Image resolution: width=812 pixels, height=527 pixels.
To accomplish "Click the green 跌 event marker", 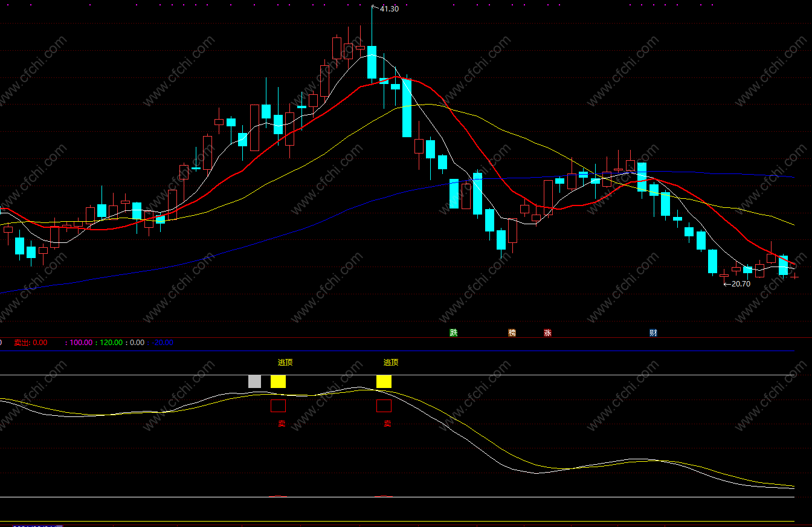I will click(x=454, y=332).
